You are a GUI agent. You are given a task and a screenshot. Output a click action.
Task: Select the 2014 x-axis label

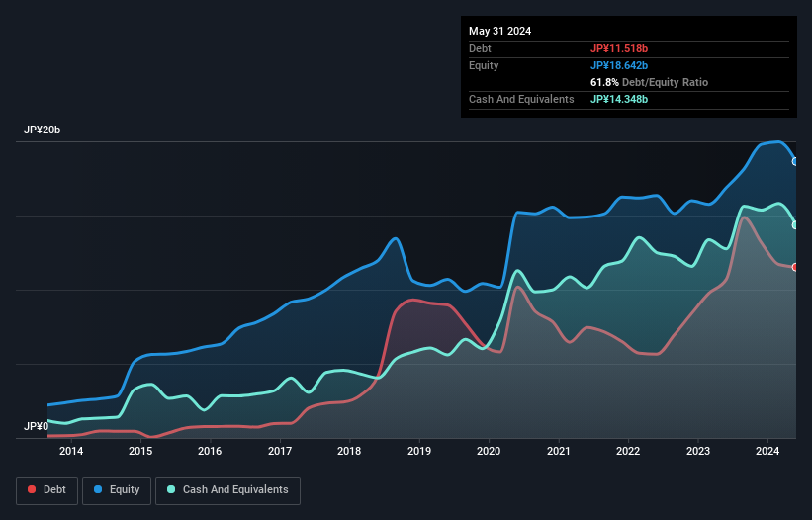click(x=71, y=451)
